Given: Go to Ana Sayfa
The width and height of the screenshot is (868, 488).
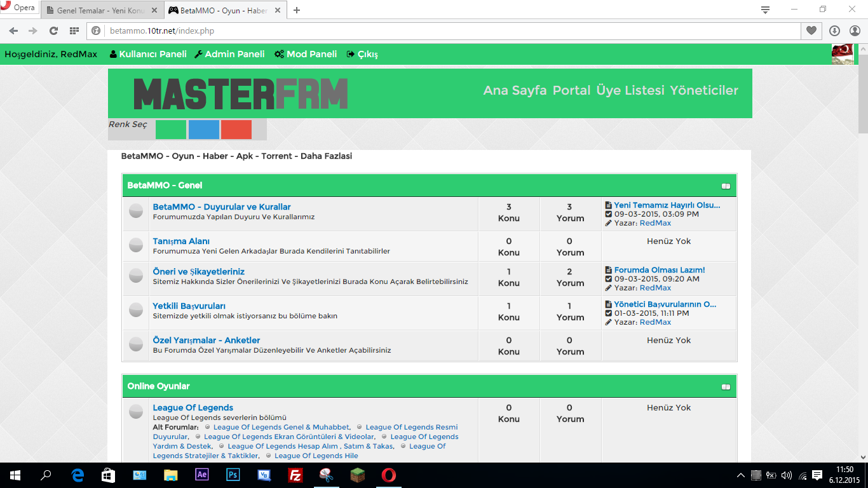Looking at the screenshot, I should [x=515, y=90].
